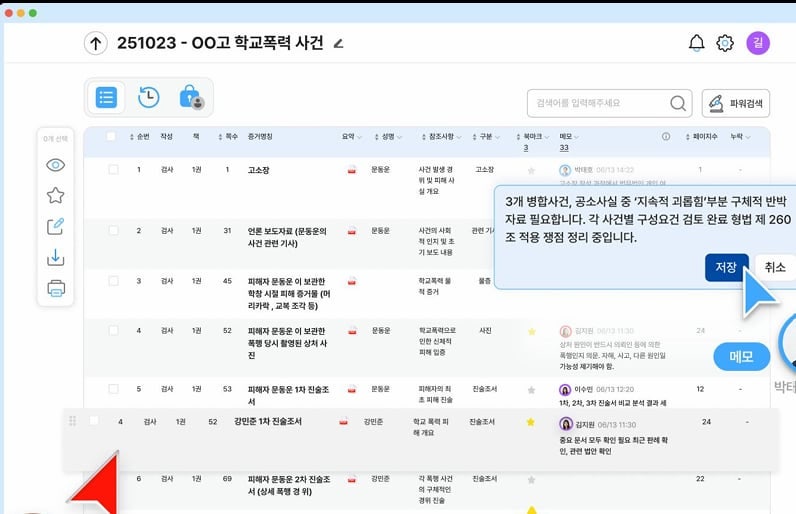This screenshot has width=796, height=514.
Task: Open PDF icon of 문동운 2차 진술조서
Action: click(351, 479)
